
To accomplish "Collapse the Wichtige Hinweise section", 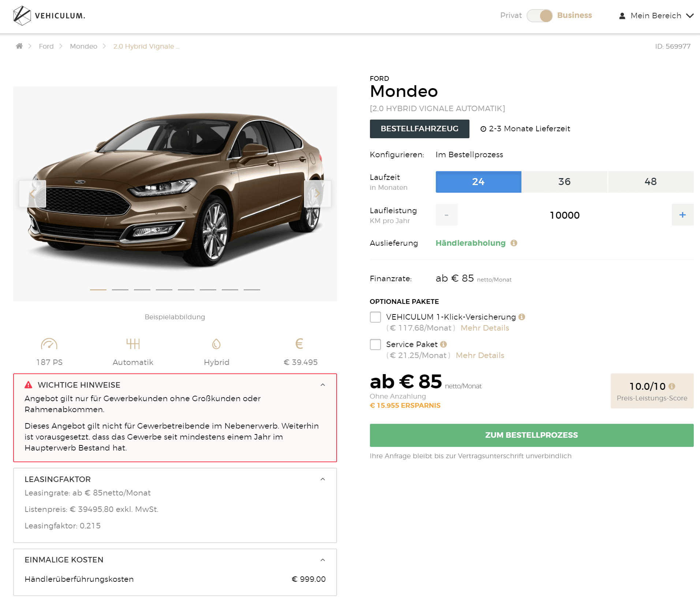I will 323,385.
